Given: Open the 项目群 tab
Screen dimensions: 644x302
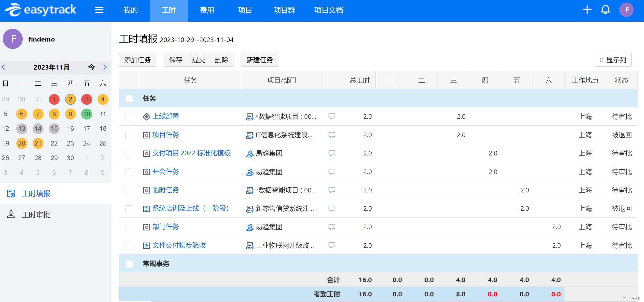Looking at the screenshot, I should pyautogui.click(x=284, y=10).
